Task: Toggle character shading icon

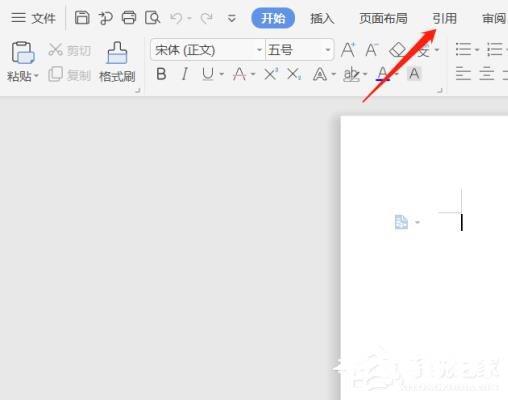Action: click(414, 74)
